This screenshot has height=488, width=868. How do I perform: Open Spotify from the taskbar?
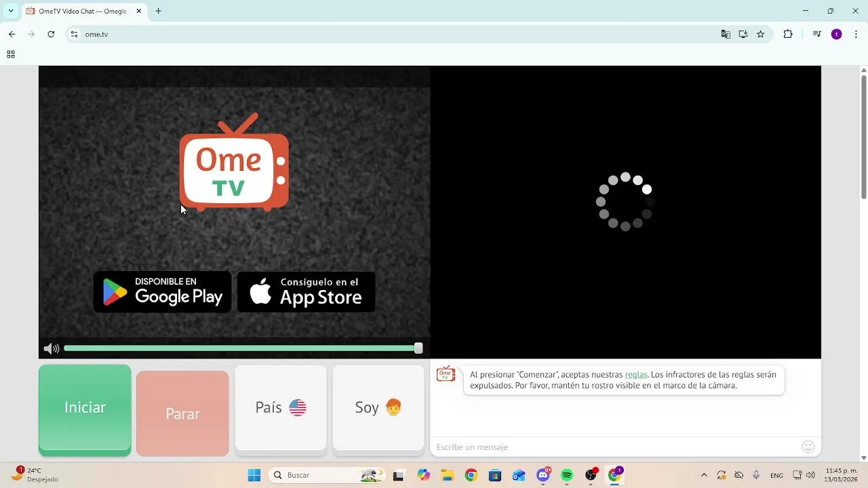567,475
